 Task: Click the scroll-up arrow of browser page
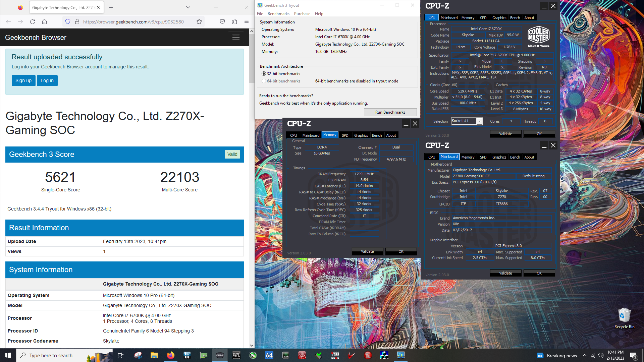(x=252, y=31)
